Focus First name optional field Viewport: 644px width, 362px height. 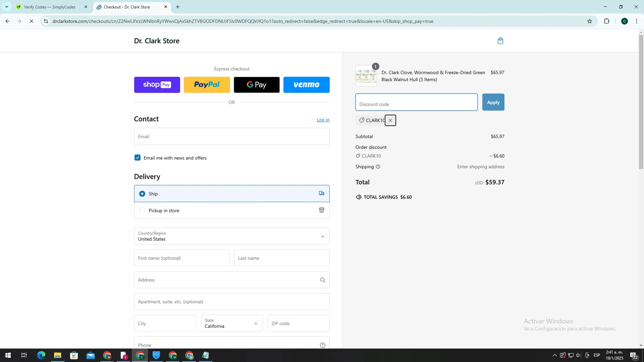182,258
